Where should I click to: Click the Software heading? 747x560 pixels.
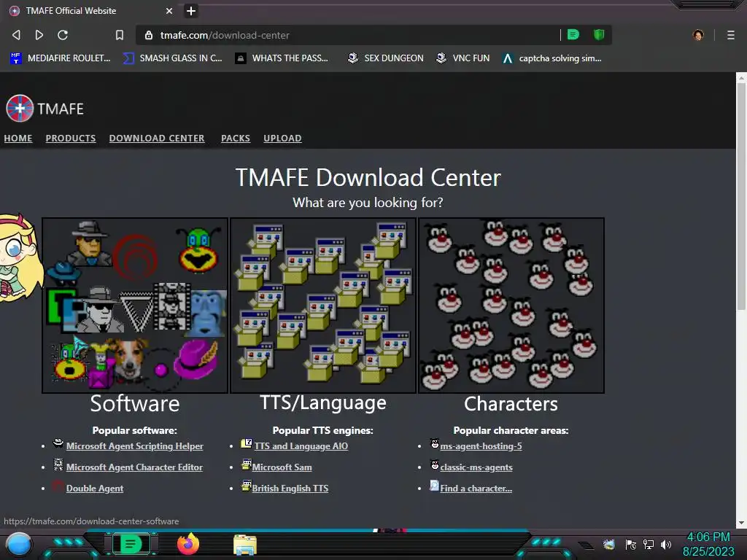135,404
